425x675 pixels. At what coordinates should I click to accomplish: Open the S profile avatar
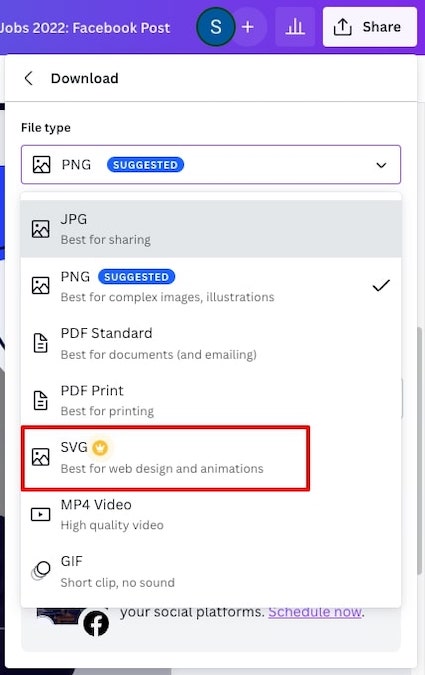216,27
